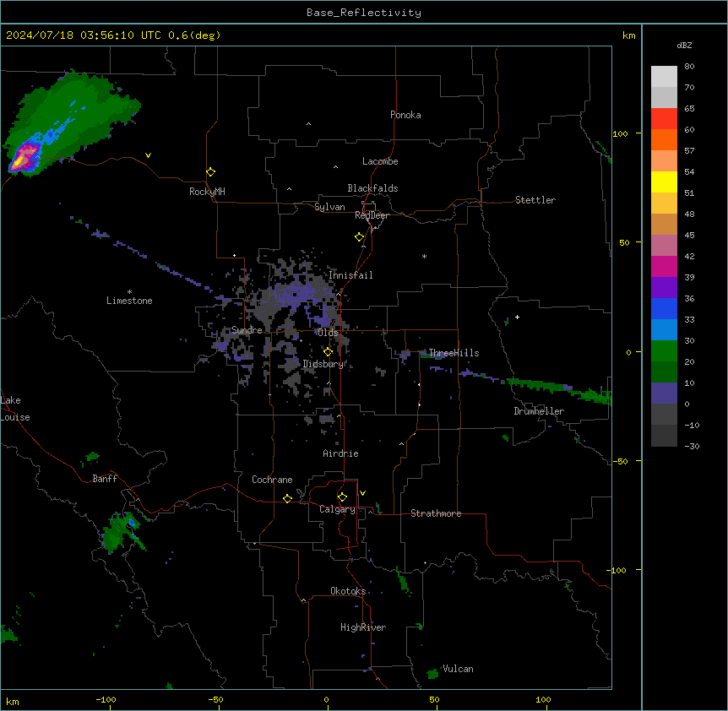This screenshot has width=728, height=711.
Task: Click the -100 label on bottom axis
Action: (106, 699)
